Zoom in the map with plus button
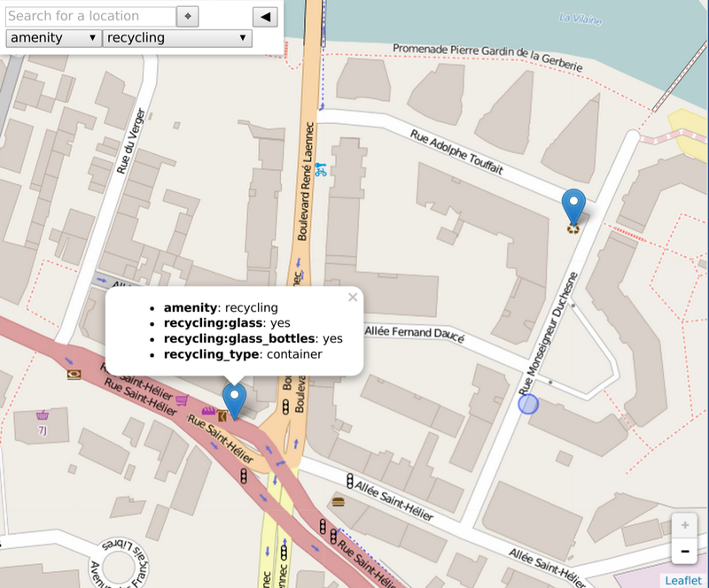This screenshot has height=588, width=709. tap(684, 525)
